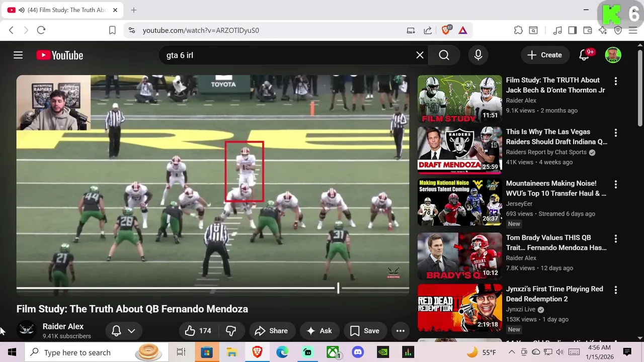Open 'This Is Why The Las Vegas Raiders' title
This screenshot has height=362, width=644.
[x=556, y=137]
